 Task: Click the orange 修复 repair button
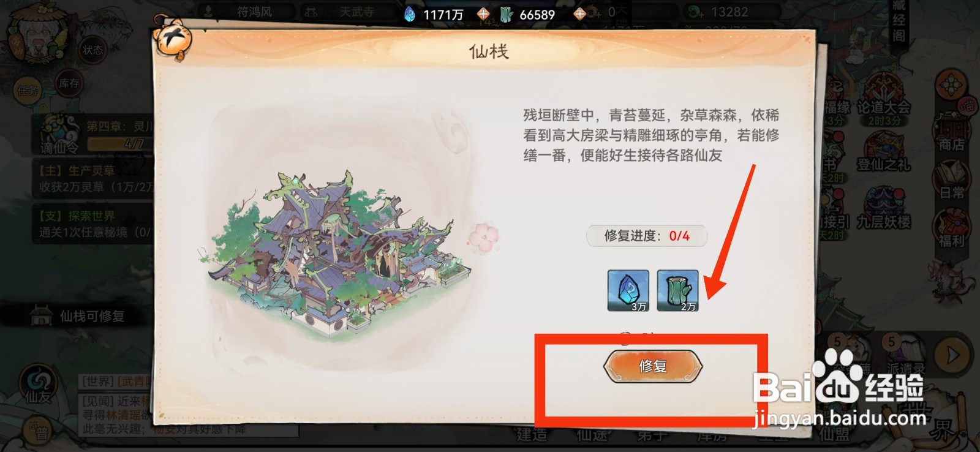[x=653, y=366]
